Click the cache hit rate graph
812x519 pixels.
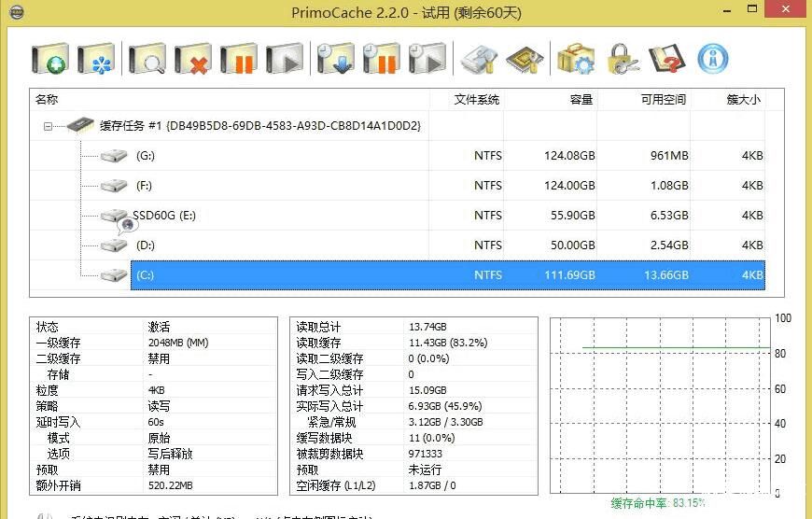(660, 405)
